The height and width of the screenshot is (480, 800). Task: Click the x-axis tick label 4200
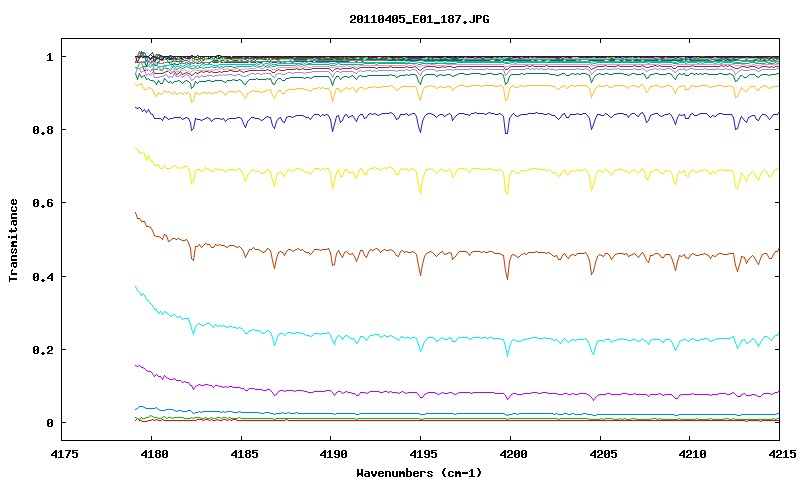click(x=511, y=453)
